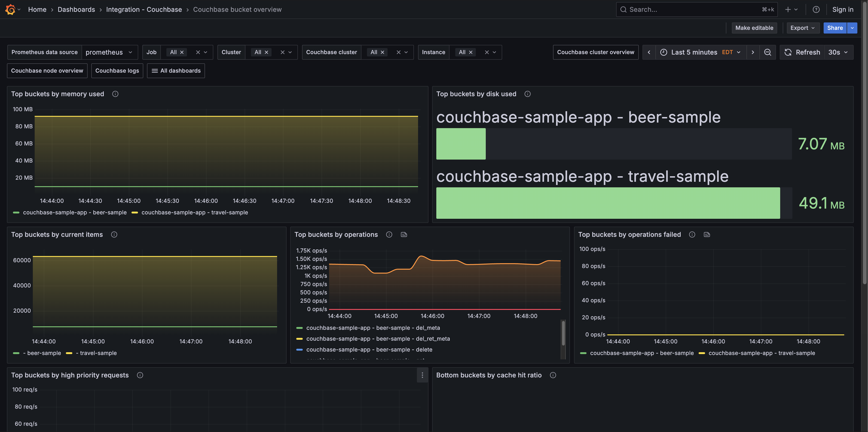
Task: Open Couchbase node overview link
Action: (x=47, y=71)
